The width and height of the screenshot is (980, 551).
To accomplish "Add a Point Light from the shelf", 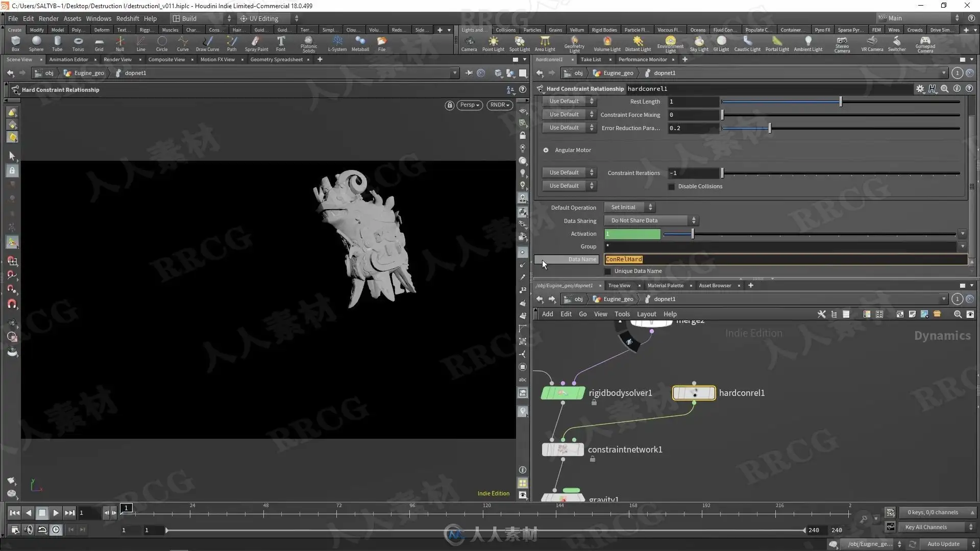I will click(x=493, y=43).
